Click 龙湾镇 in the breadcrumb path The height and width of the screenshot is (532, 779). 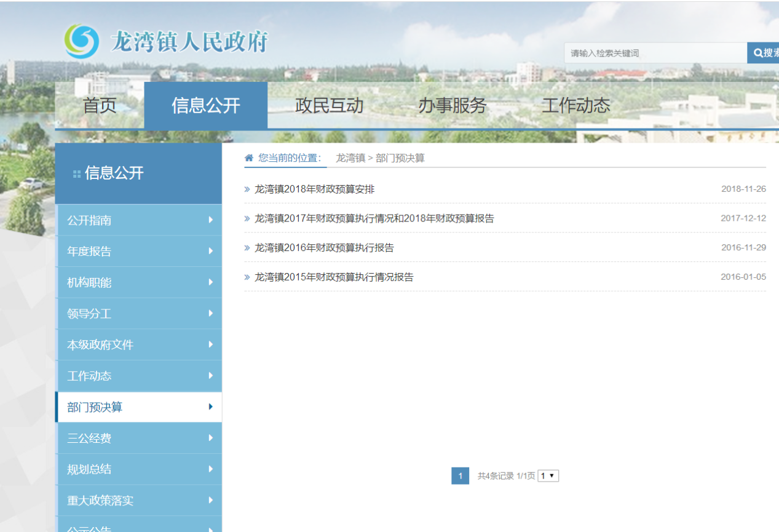point(350,158)
